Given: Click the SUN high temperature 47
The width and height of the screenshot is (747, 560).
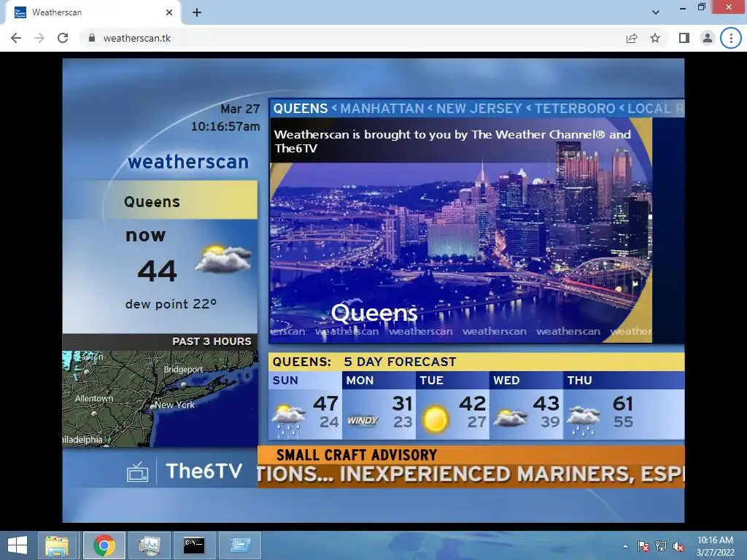Looking at the screenshot, I should [326, 404].
